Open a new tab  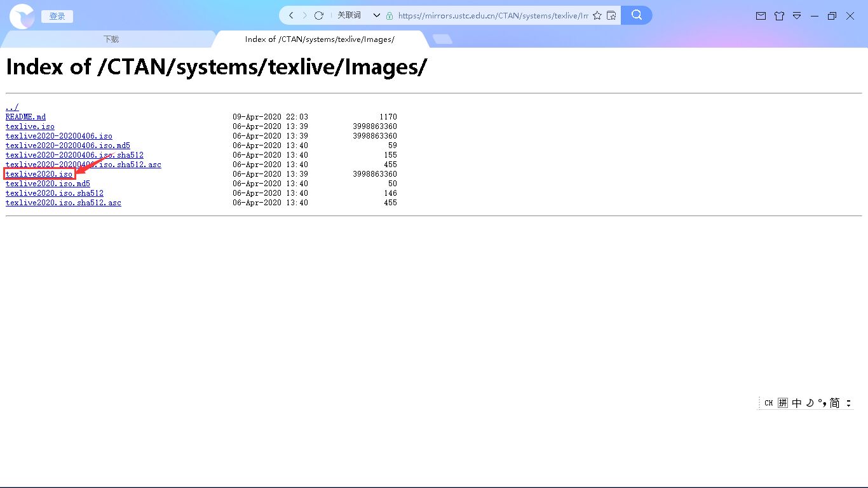coord(442,39)
